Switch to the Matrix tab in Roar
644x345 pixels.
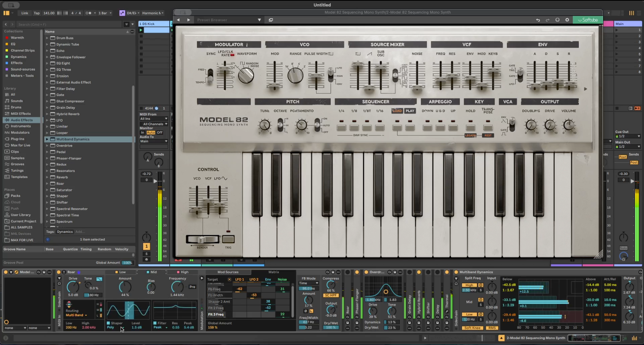point(274,272)
